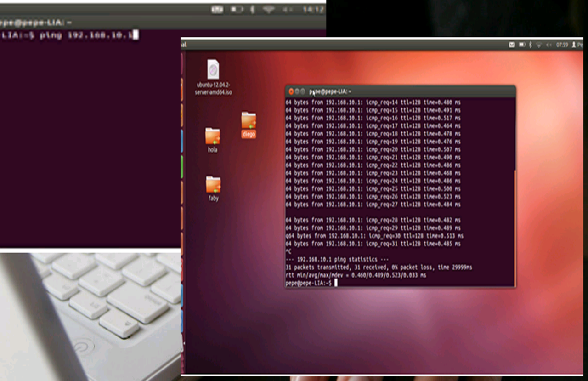
Task: Click the ping line with icmp_req=26
Action: click(373, 197)
